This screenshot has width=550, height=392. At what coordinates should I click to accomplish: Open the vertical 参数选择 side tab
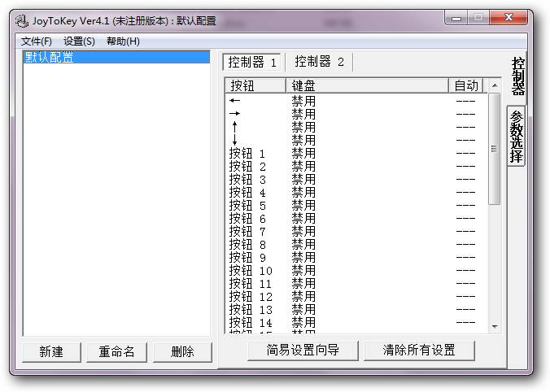point(516,136)
